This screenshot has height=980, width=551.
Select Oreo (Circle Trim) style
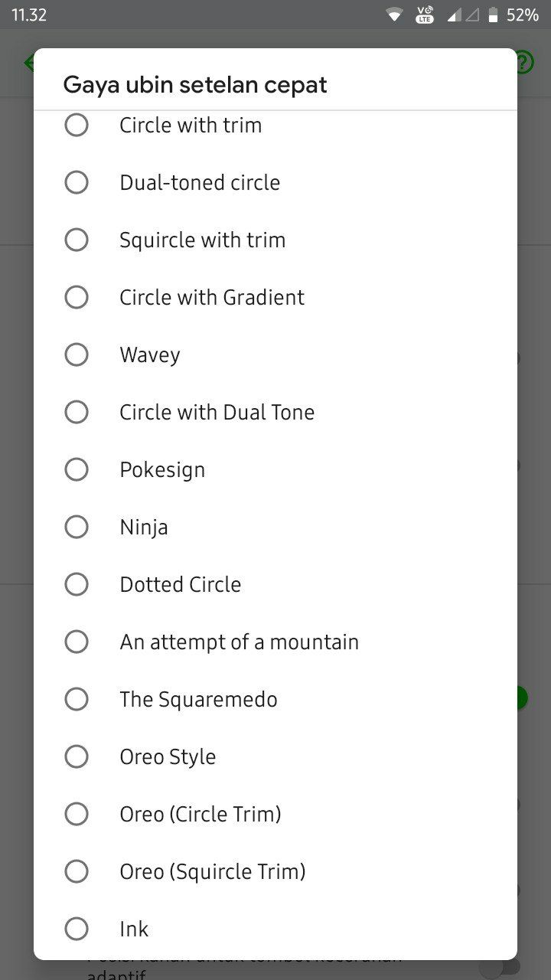pyautogui.click(x=275, y=814)
